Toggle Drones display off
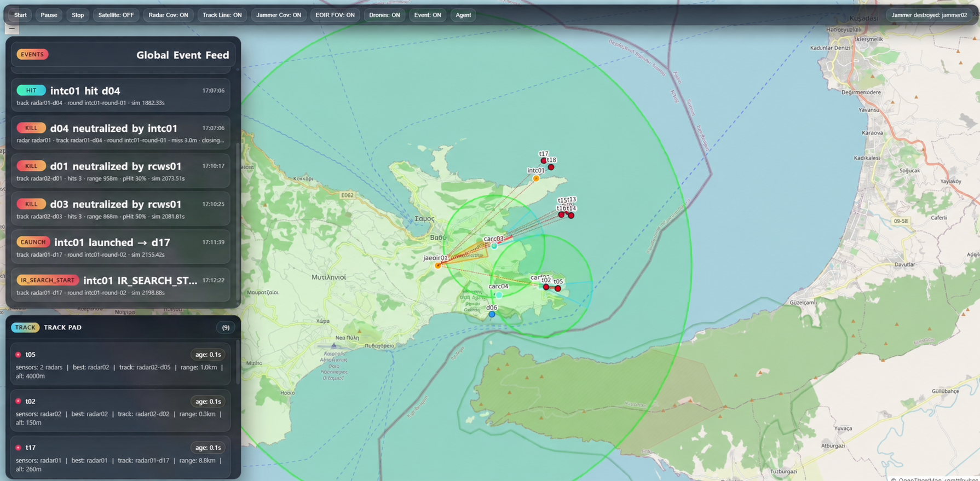 (384, 15)
